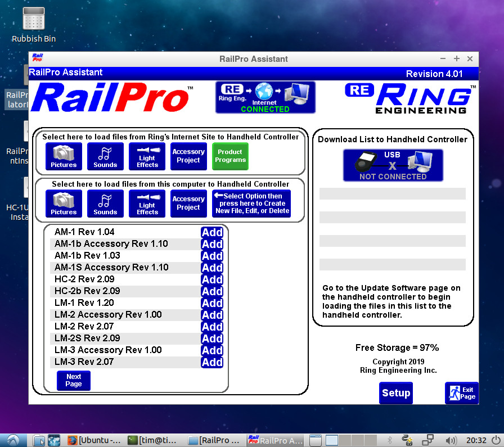This screenshot has width=504, height=447.
Task: Add LM-2S Rev 2.09 to download list
Action: tap(212, 338)
